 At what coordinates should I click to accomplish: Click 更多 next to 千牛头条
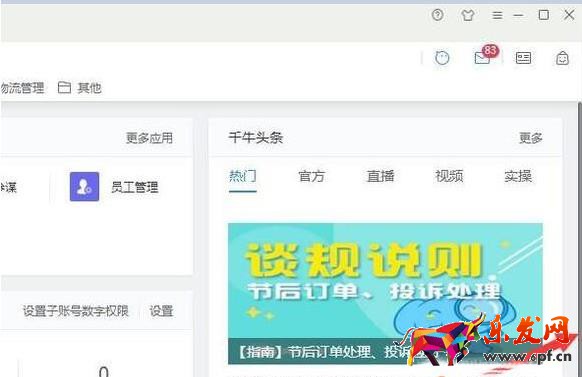(x=531, y=138)
